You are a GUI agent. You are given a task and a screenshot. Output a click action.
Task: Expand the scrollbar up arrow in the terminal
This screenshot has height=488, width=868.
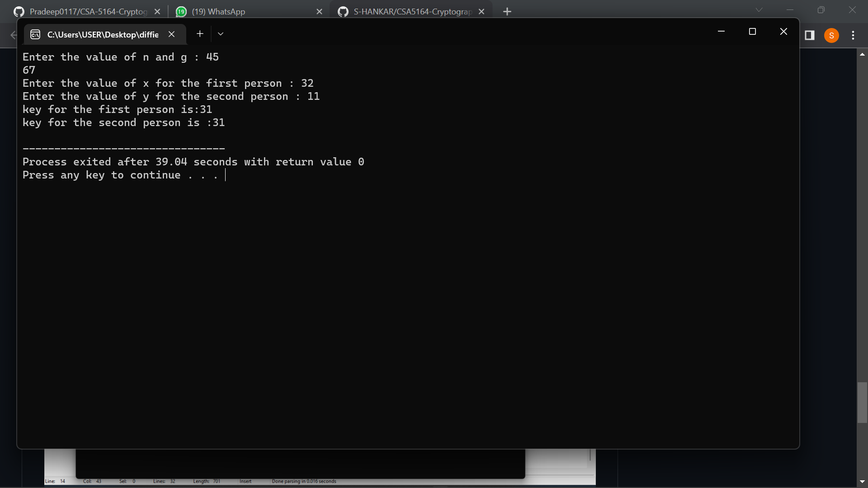pyautogui.click(x=863, y=54)
